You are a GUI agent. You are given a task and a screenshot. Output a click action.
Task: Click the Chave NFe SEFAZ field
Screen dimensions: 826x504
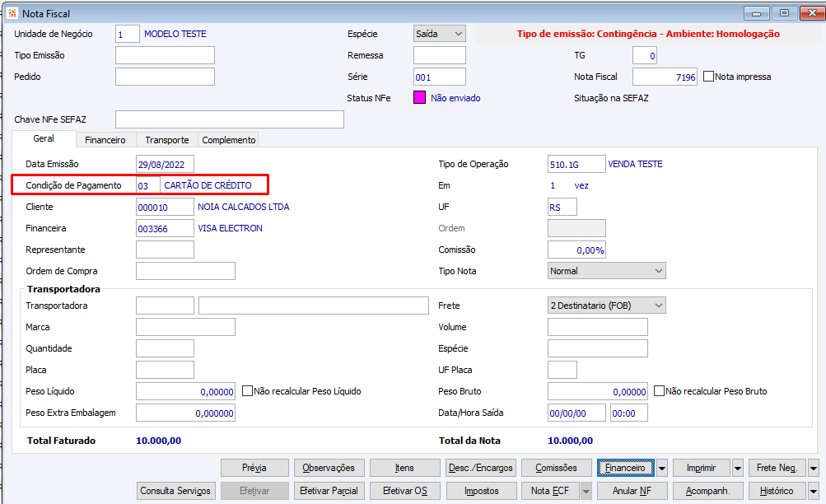230,119
